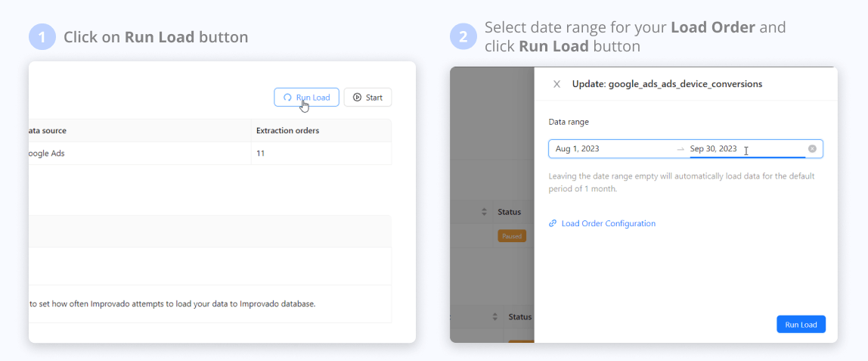Click the bottom Status column header
This screenshot has width=868, height=361.
click(520, 316)
